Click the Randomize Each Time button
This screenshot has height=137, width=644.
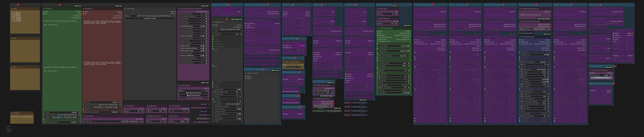(193, 93)
